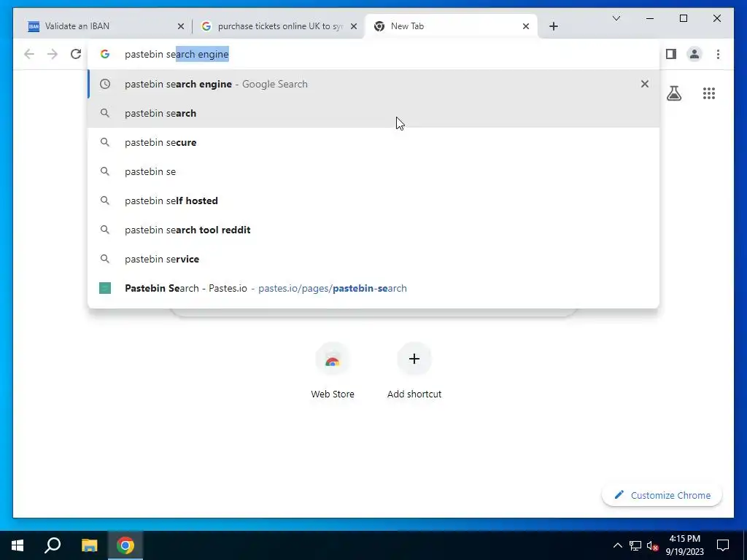Open Pastebin Search - Pastes.io link suggestion
Viewport: 747px width, 560px height.
373,288
